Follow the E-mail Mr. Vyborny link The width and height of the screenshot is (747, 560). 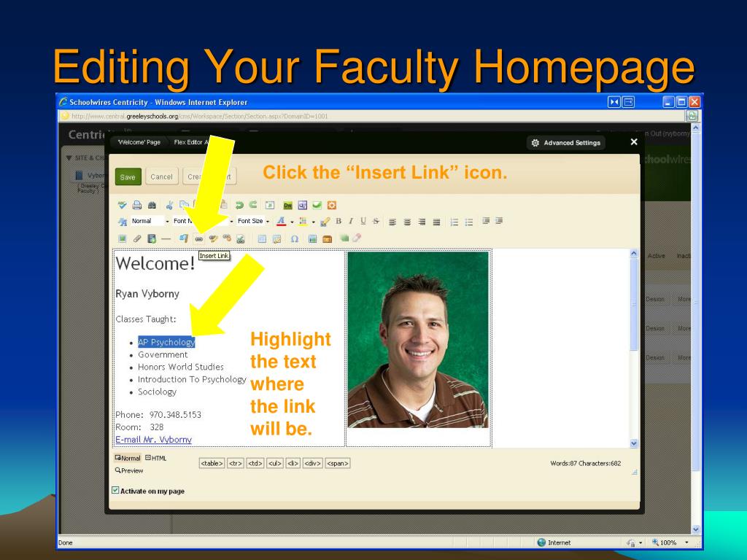pyautogui.click(x=153, y=440)
